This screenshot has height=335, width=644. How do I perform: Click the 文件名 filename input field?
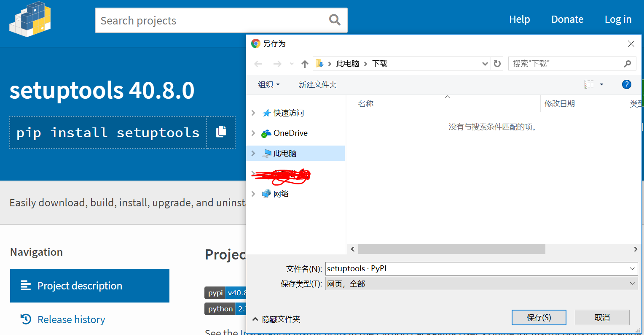click(x=421, y=268)
